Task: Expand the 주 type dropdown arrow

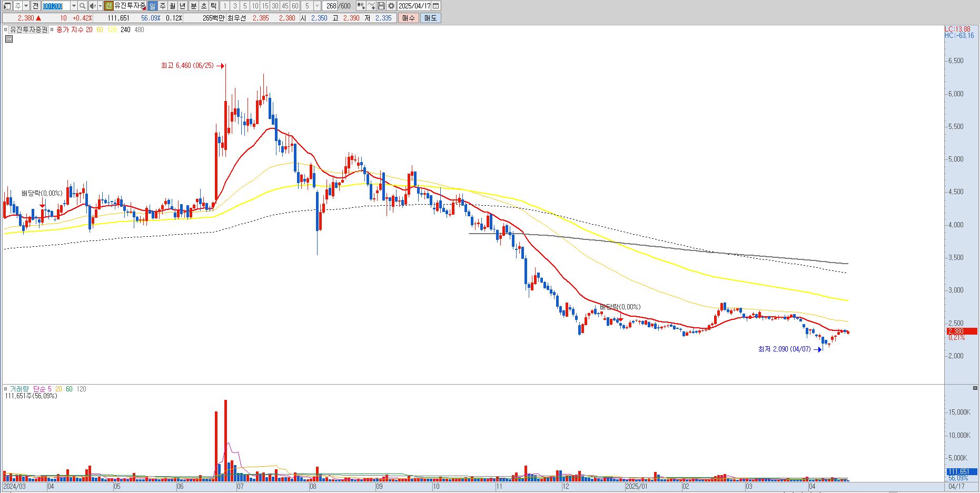Action: coord(26,6)
